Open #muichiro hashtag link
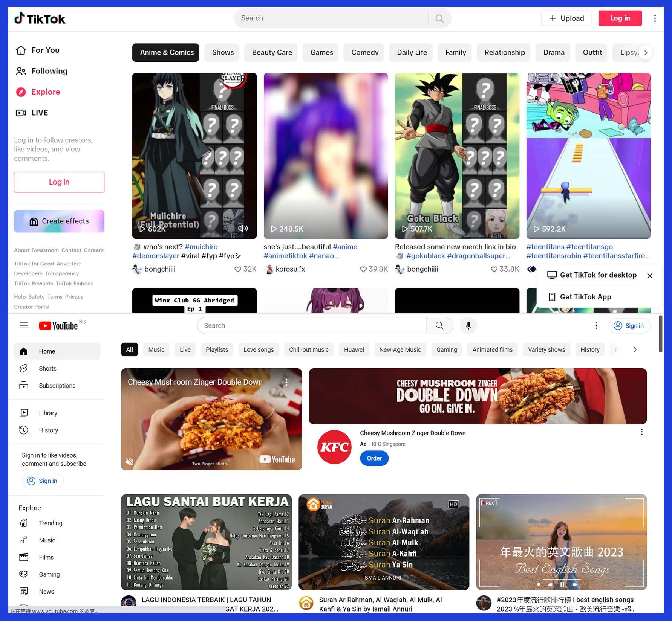This screenshot has height=621, width=672. pos(201,247)
